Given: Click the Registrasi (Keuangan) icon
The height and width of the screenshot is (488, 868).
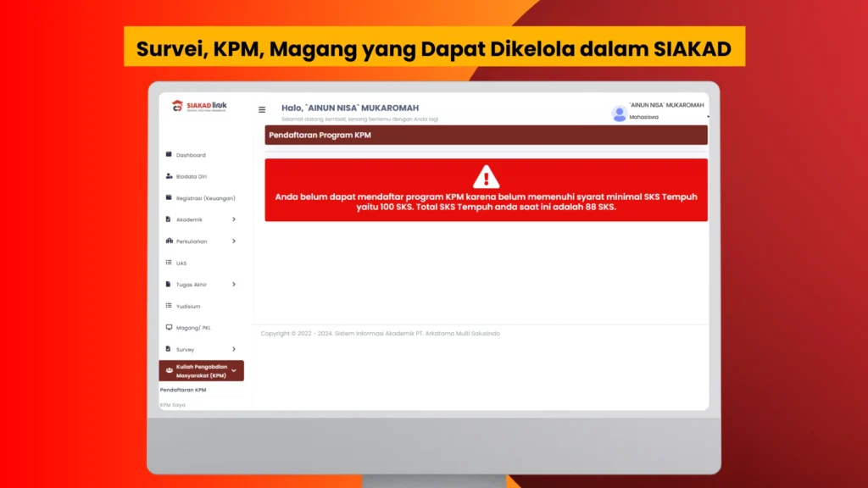Looking at the screenshot, I should [169, 197].
